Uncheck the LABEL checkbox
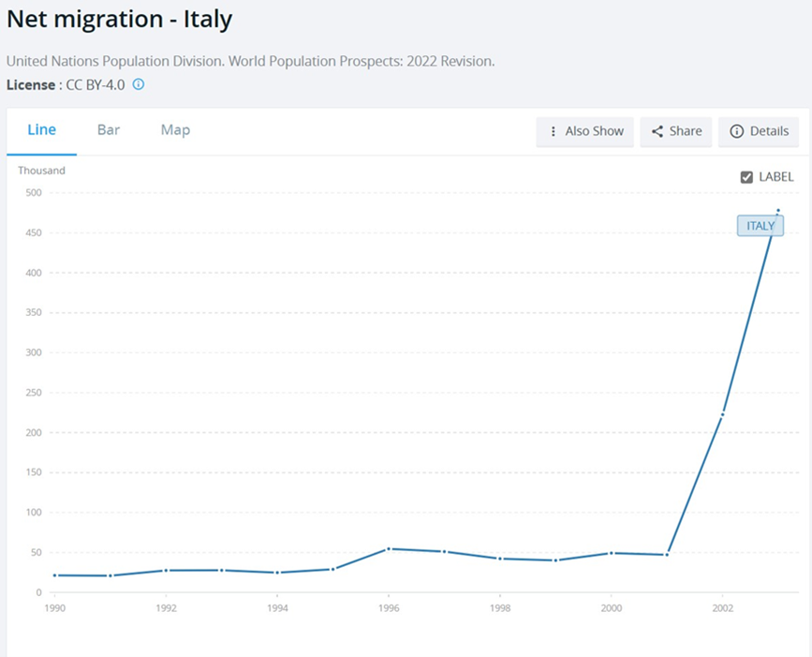Screen dimensions: 812x657 [746, 177]
